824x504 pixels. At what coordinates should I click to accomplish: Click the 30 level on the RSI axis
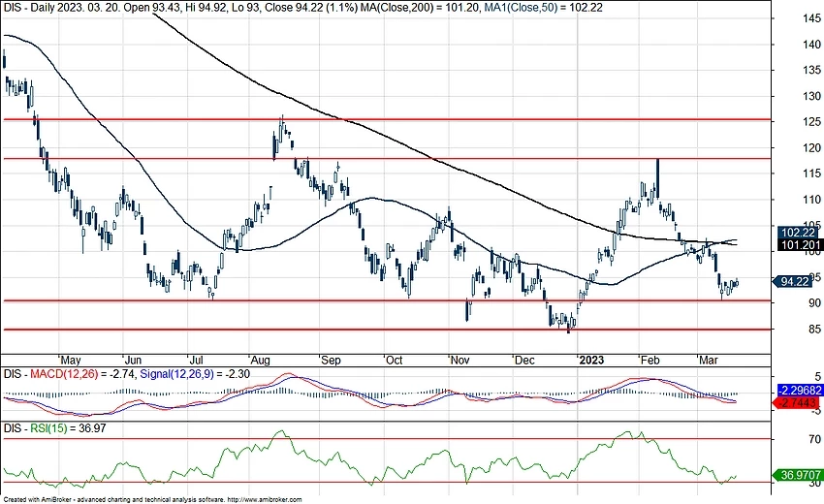pos(815,484)
